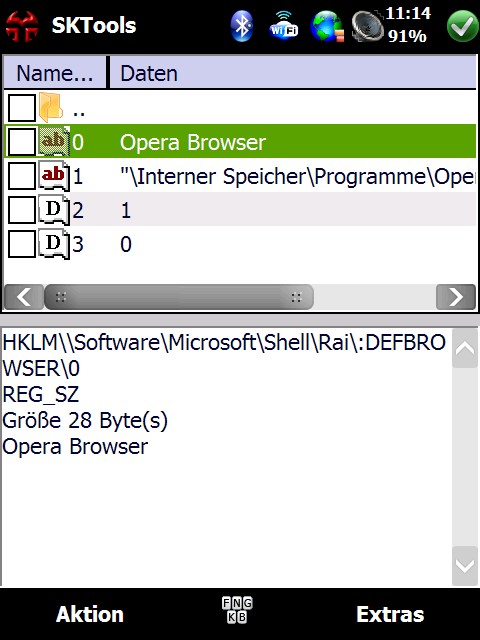This screenshot has height=640, width=480.
Task: Tick the checkbox beside the parent folder
Action: click(x=22, y=108)
